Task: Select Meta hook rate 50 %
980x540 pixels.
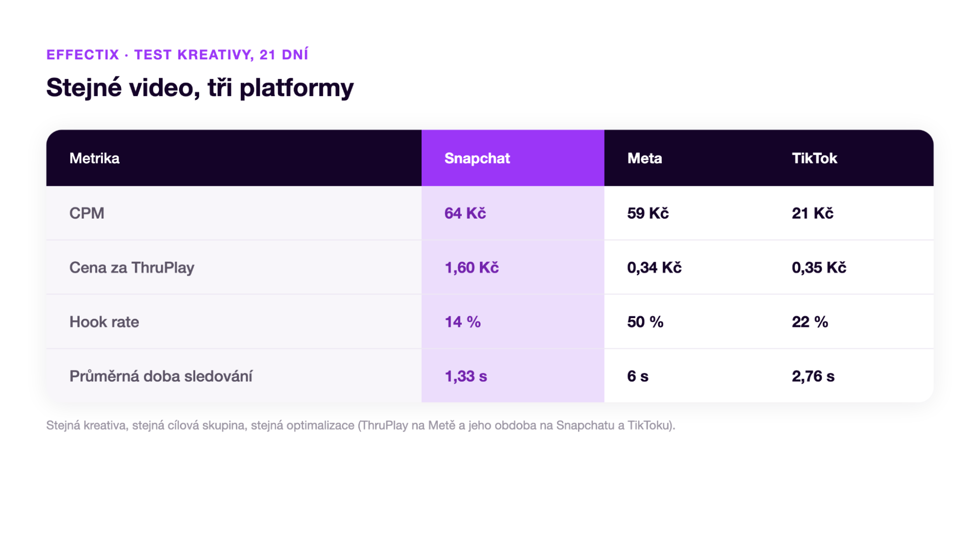Action: 645,322
